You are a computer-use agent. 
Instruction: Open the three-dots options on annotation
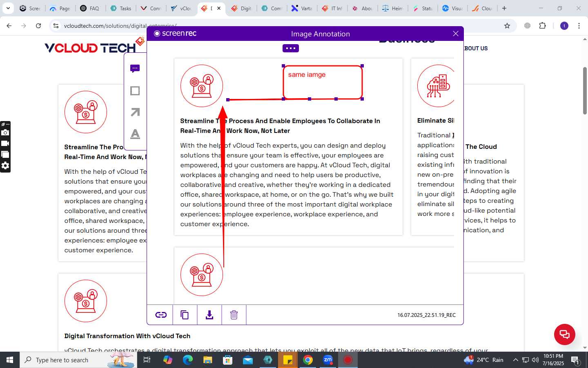tap(291, 48)
